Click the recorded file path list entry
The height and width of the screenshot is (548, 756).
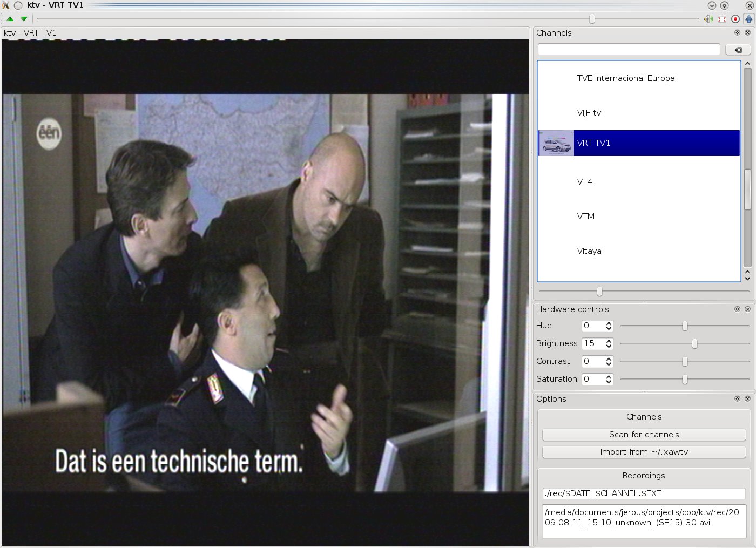(642, 517)
